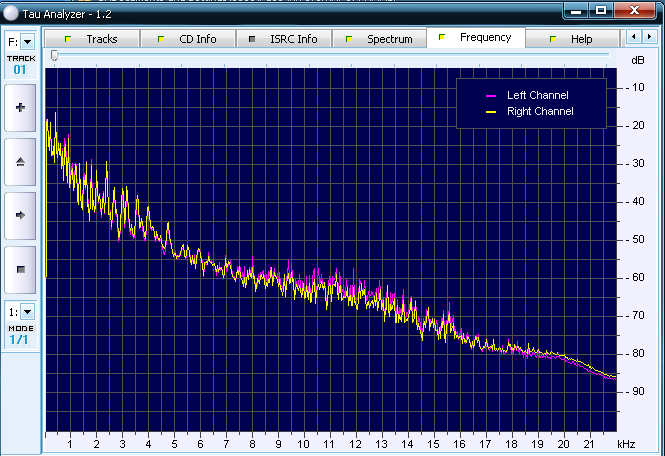
Task: Maximize the Tau Analyzer window
Action: [x=601, y=11]
